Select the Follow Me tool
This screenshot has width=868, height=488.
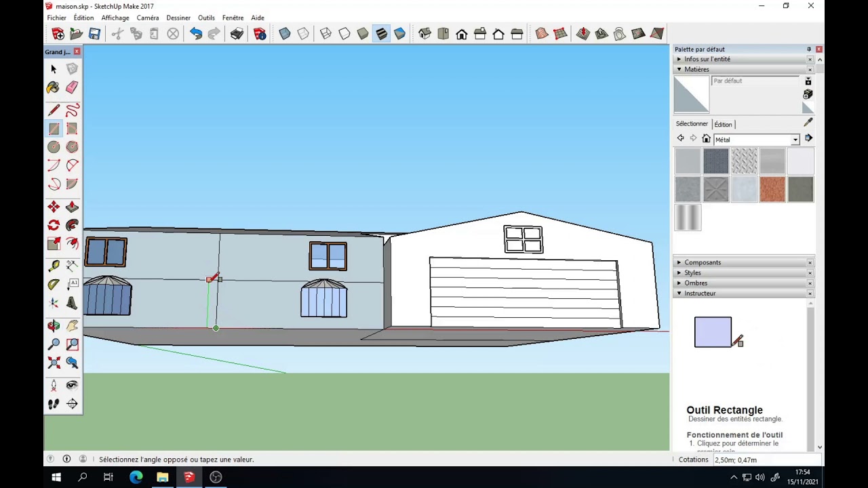tap(72, 225)
